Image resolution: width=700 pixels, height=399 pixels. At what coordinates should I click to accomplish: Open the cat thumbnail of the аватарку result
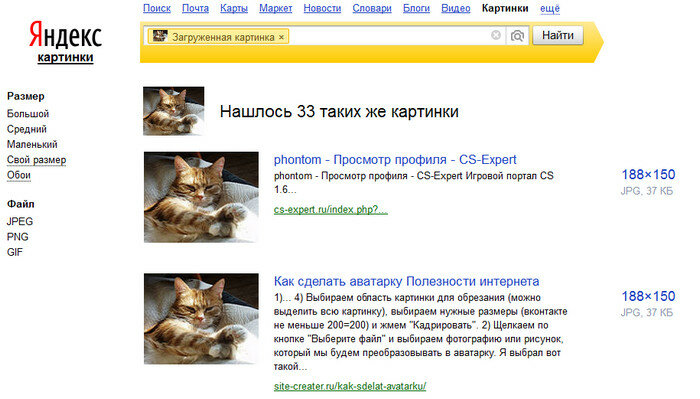[x=201, y=319]
